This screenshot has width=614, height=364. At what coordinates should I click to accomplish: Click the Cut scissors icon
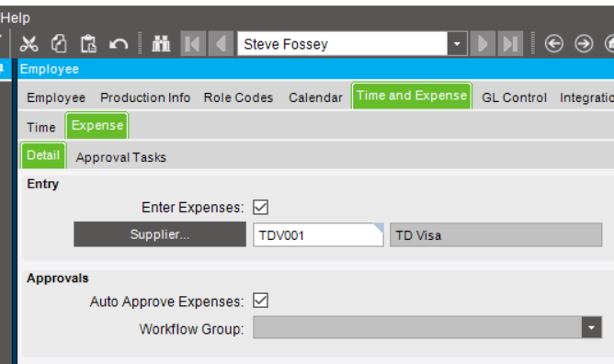click(x=29, y=43)
